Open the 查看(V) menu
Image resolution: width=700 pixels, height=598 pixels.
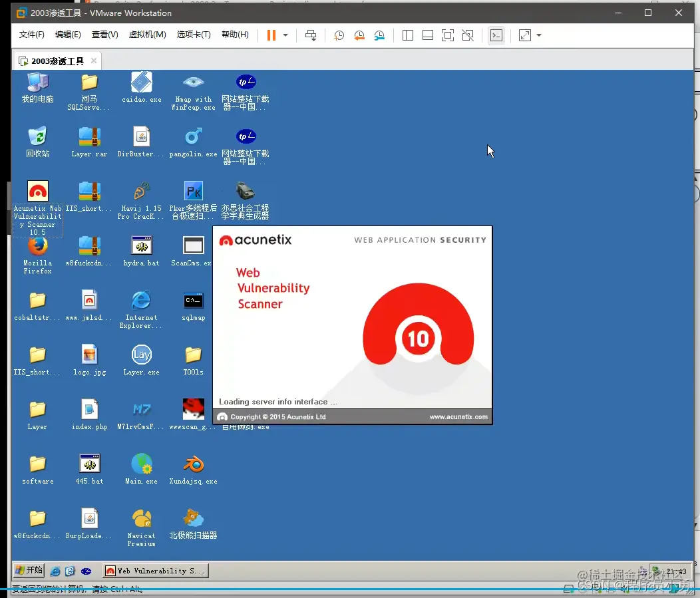105,35
